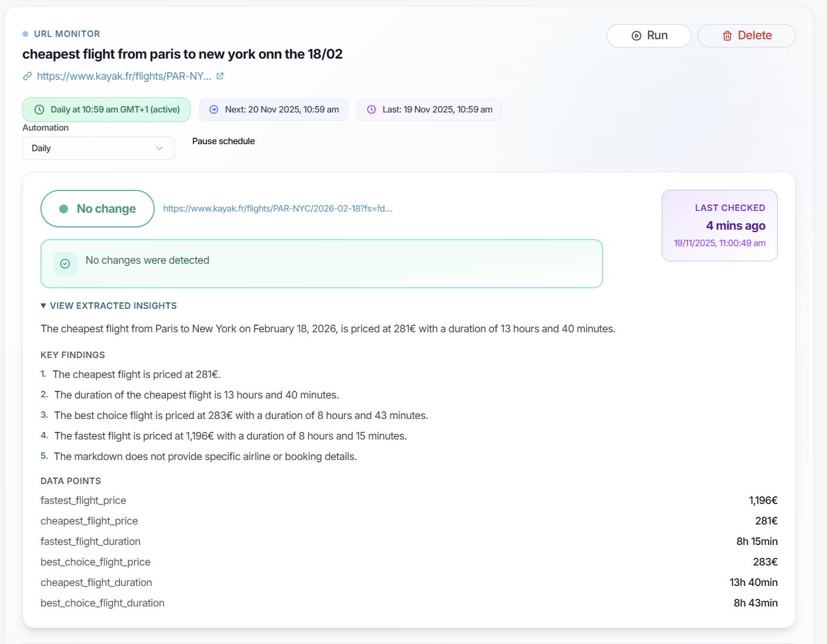Image resolution: width=827 pixels, height=644 pixels.
Task: Click the external-link icon after the kayak.fr URL
Action: (x=220, y=76)
